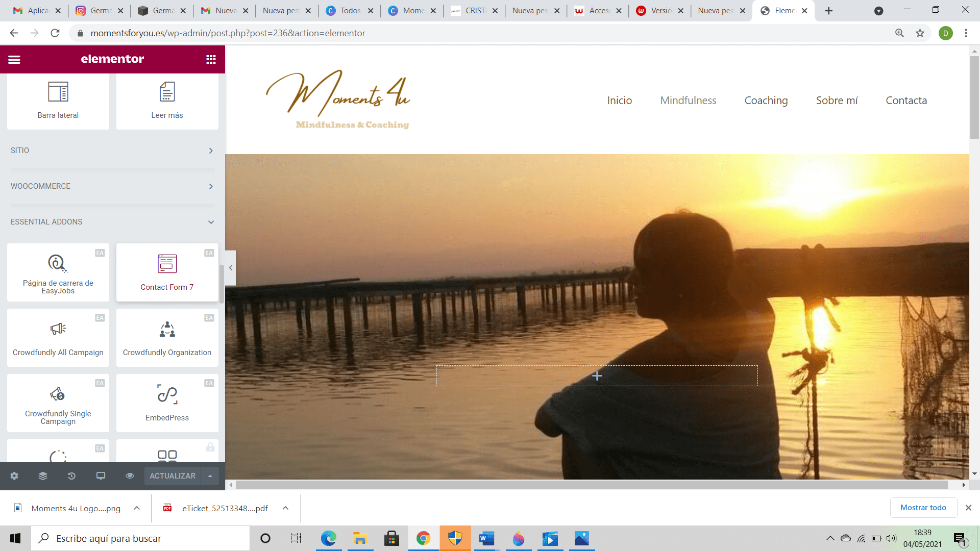
Task: Switch to the Aplica Gmail tab
Action: [37, 11]
